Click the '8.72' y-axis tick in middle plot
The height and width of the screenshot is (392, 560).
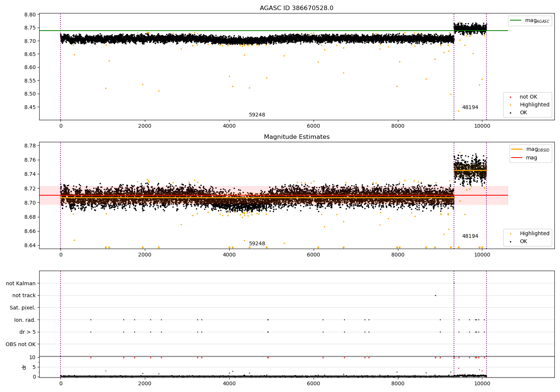point(30,189)
